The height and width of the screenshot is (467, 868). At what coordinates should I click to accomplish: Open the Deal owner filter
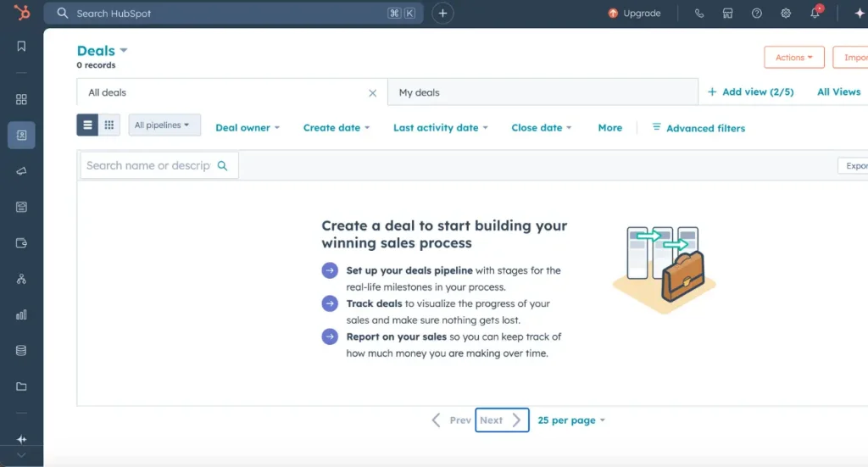[x=248, y=128]
